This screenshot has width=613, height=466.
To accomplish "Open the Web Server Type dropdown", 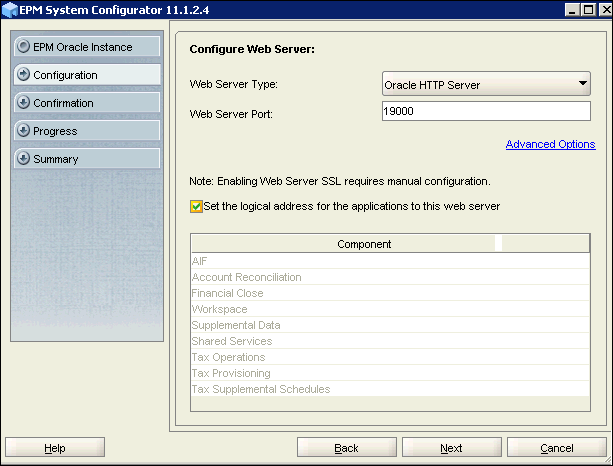I will coord(486,84).
